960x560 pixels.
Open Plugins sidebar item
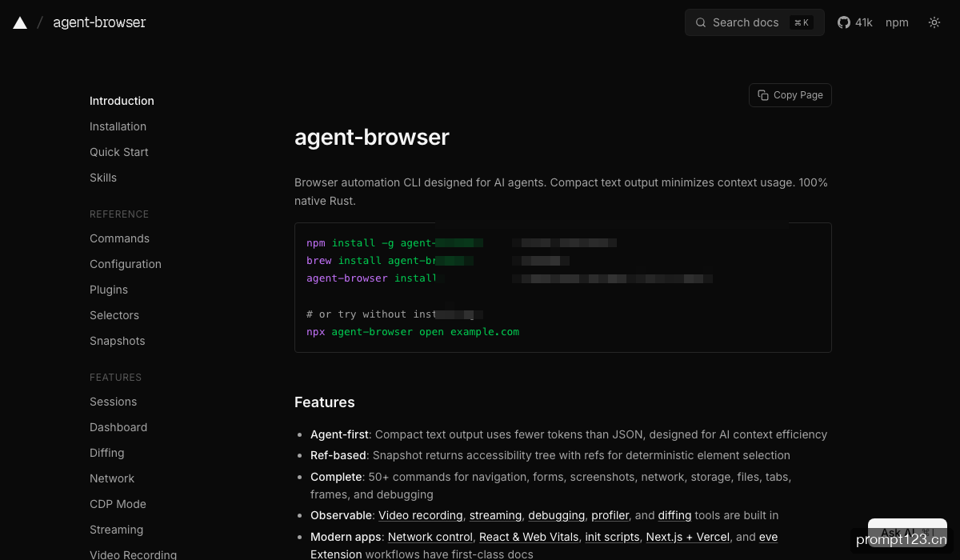(109, 290)
